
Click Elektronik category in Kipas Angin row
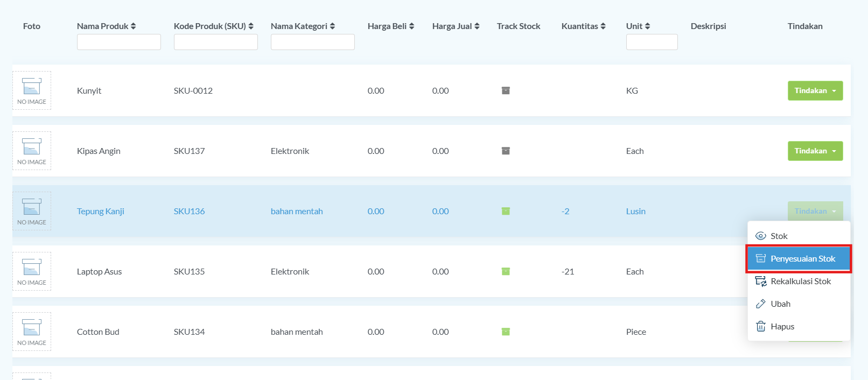(290, 151)
